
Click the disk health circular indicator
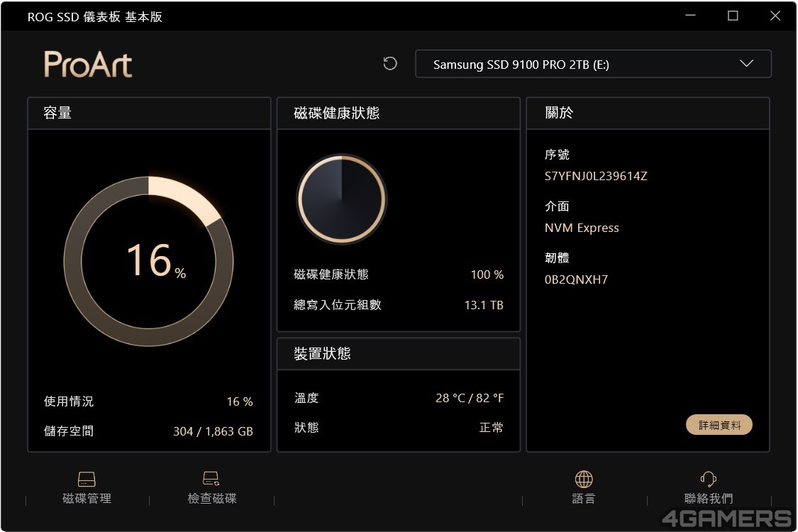pos(341,199)
